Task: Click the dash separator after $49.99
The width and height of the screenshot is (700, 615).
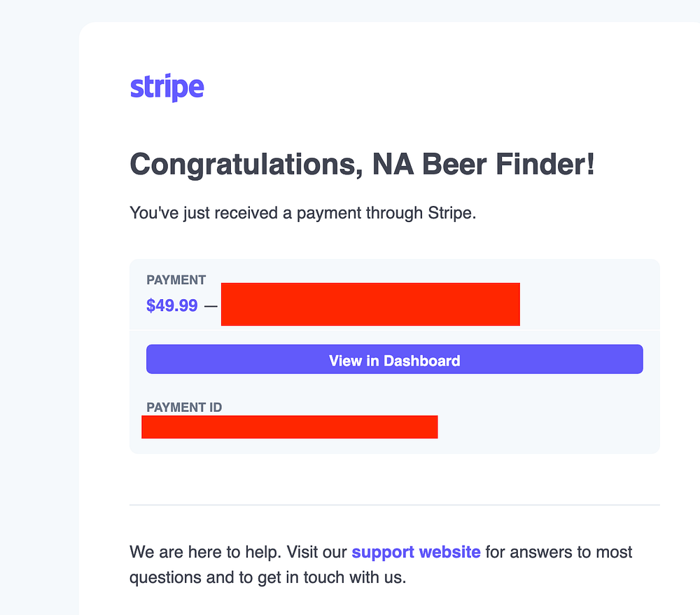Action: 211,306
